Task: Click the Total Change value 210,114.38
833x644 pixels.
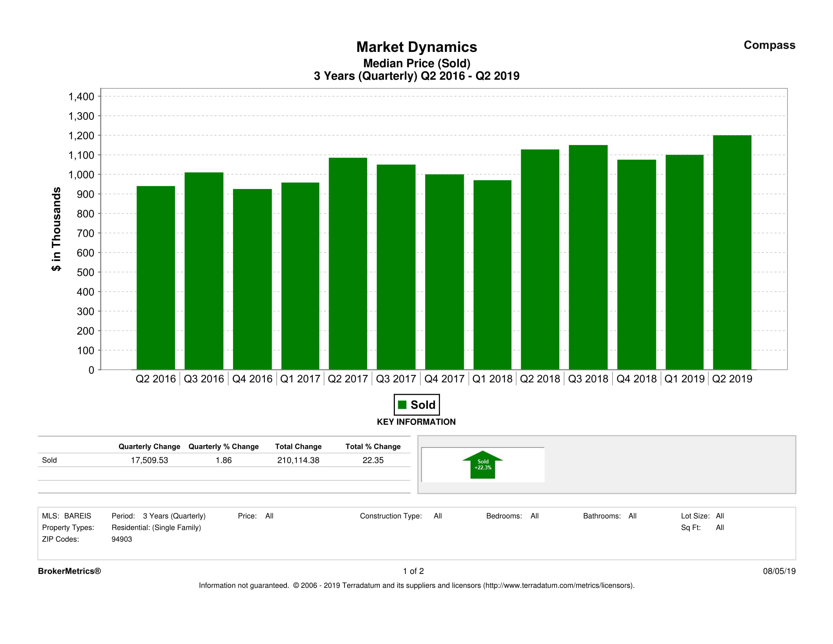Action: point(298,460)
